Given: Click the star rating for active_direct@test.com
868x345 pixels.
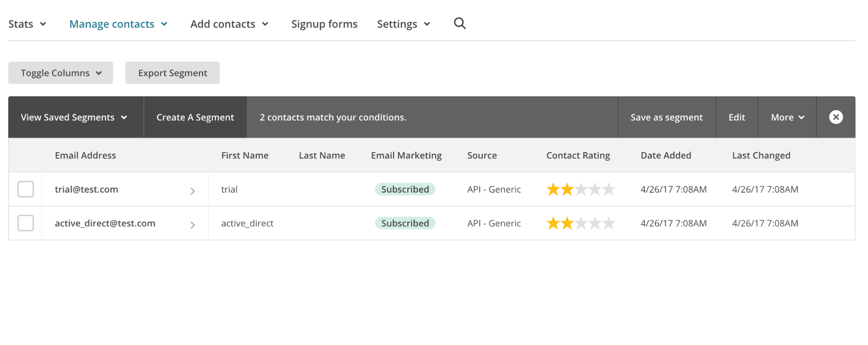Looking at the screenshot, I should [x=580, y=223].
